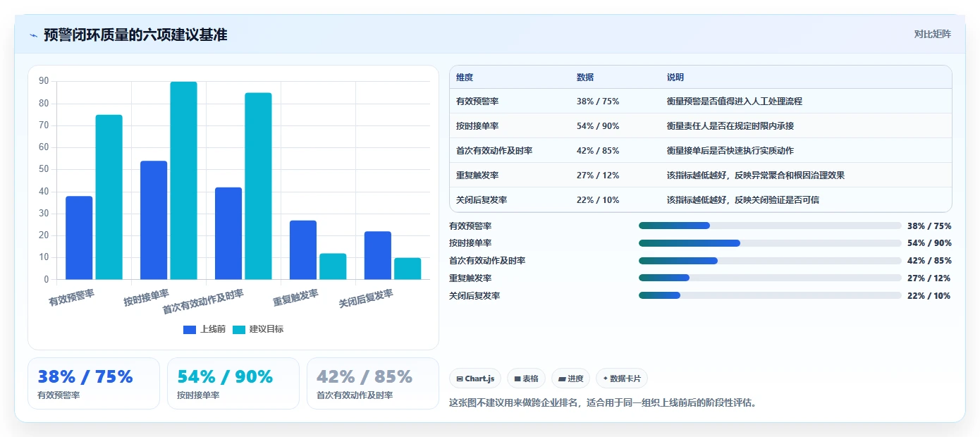Click the blue 上线前 bar for 关闭后复发率
980x437 pixels.
[378, 256]
